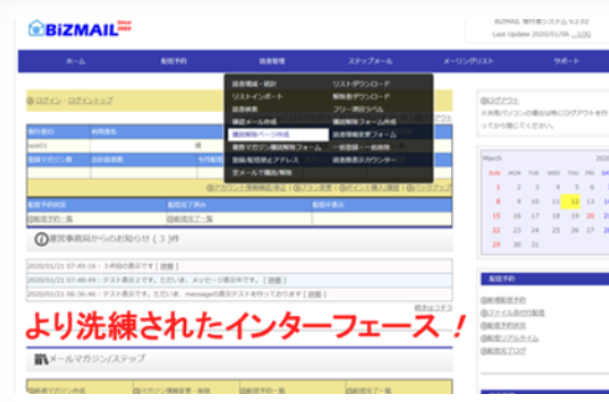Open the 読者管理 dropdown menu
The height and width of the screenshot is (402, 609).
[x=258, y=62]
